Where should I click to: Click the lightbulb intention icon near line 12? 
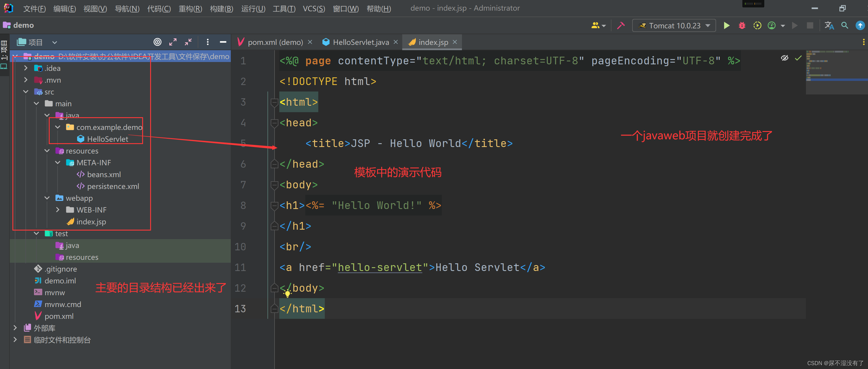288,294
